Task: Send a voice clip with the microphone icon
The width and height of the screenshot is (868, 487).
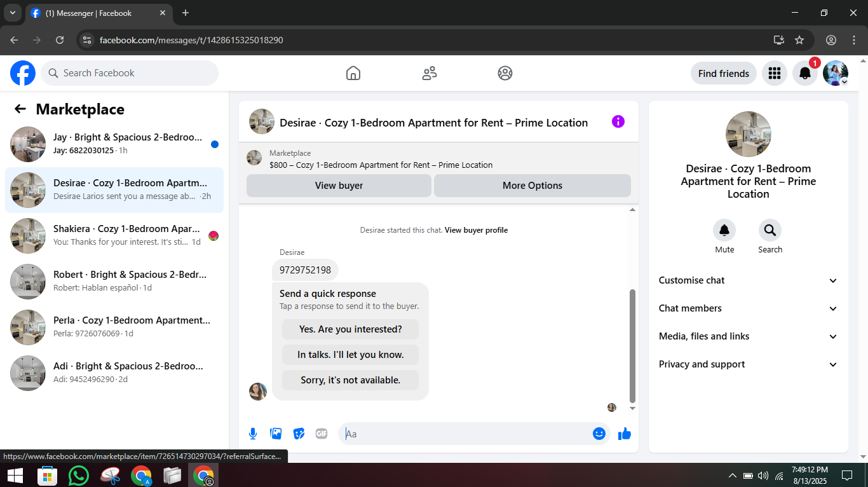Action: click(x=253, y=434)
